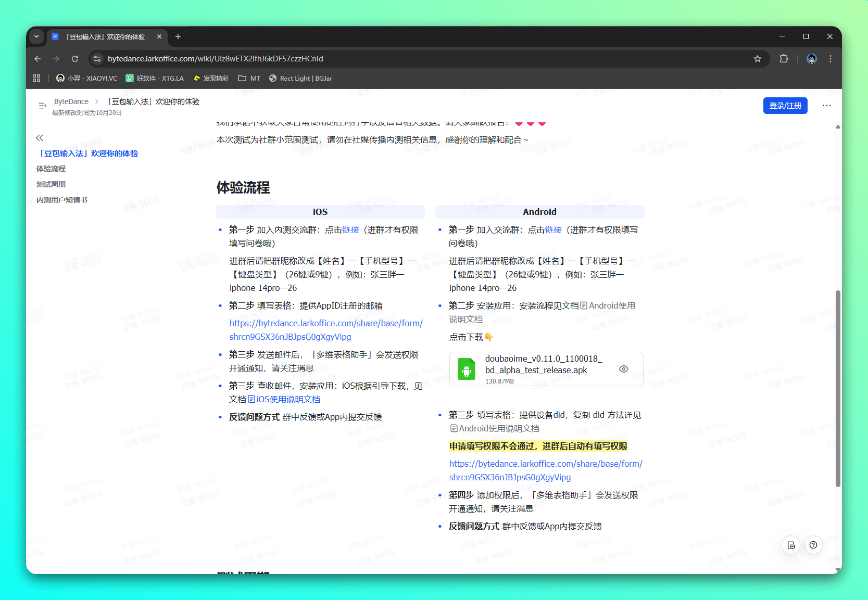Viewport: 868px width, 600px height.
Task: Open the 发现精彩 bookmark
Action: 211,78
